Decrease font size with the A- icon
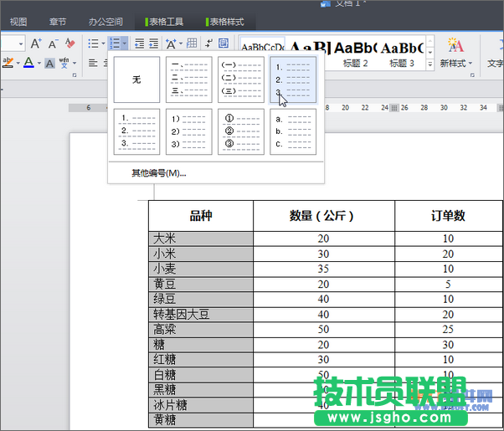The image size is (504, 431). pos(53,44)
